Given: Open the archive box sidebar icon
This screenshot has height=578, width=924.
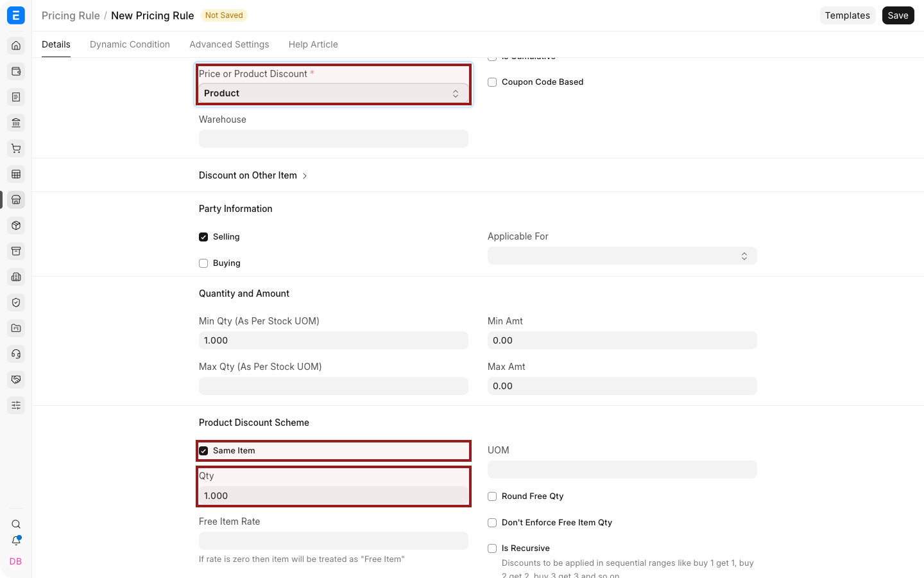Looking at the screenshot, I should (16, 251).
